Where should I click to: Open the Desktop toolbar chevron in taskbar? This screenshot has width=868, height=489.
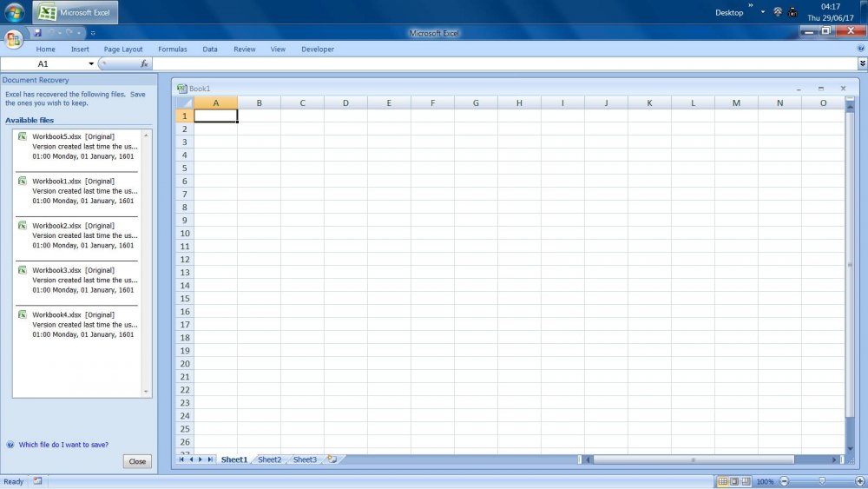click(x=751, y=5)
